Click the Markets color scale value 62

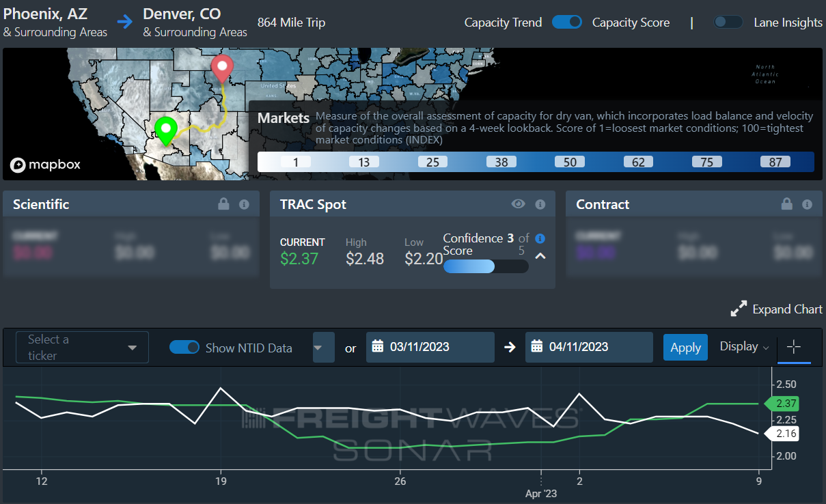coord(638,162)
